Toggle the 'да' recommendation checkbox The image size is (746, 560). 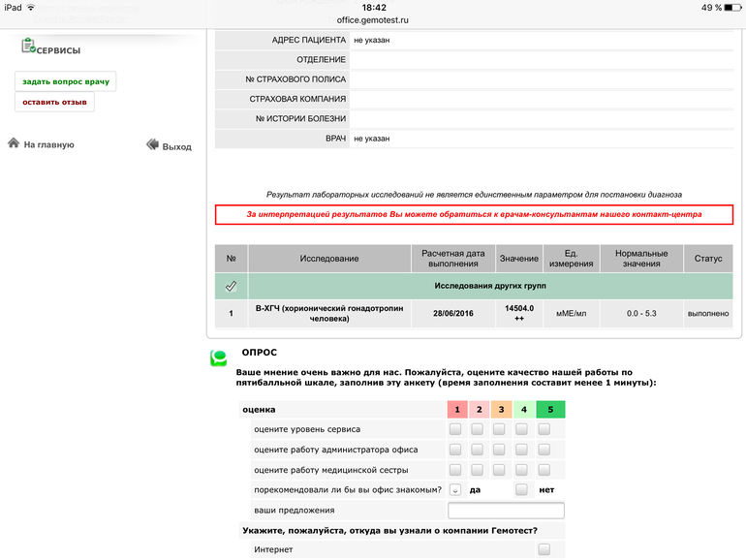455,490
